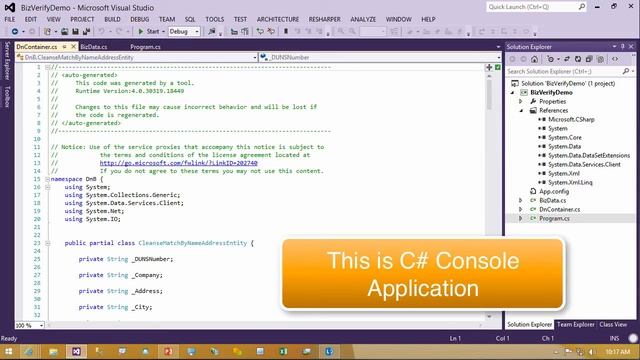Click View Code icon in Solution Explorer
Viewport: 640px width, 360px height.
click(x=615, y=59)
